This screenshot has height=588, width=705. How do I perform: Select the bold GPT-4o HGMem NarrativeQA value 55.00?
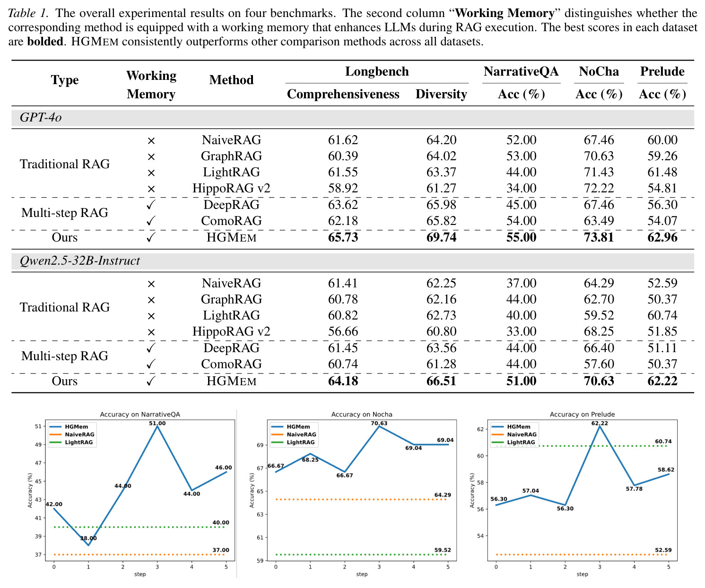tap(521, 237)
